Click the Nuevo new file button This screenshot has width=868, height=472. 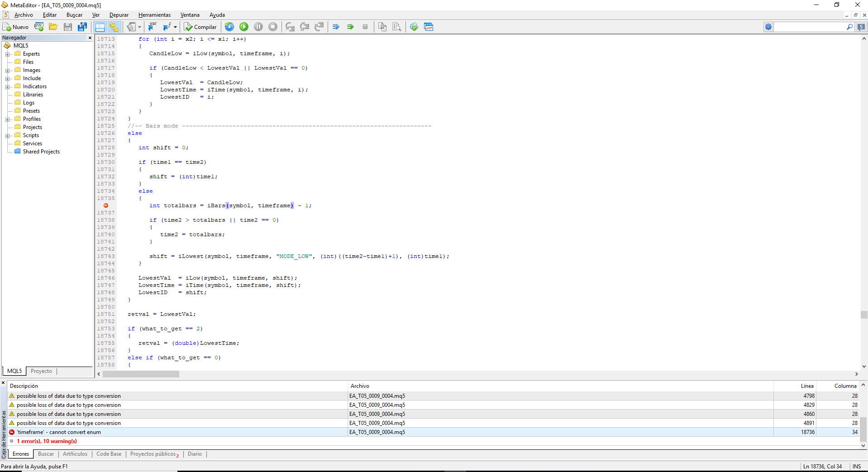pyautogui.click(x=16, y=27)
